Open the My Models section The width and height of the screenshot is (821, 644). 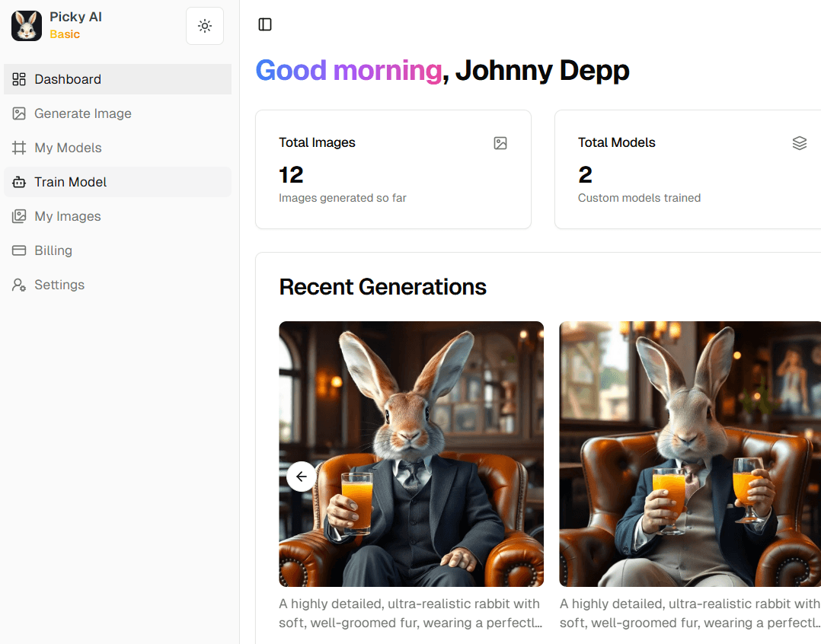coord(68,148)
